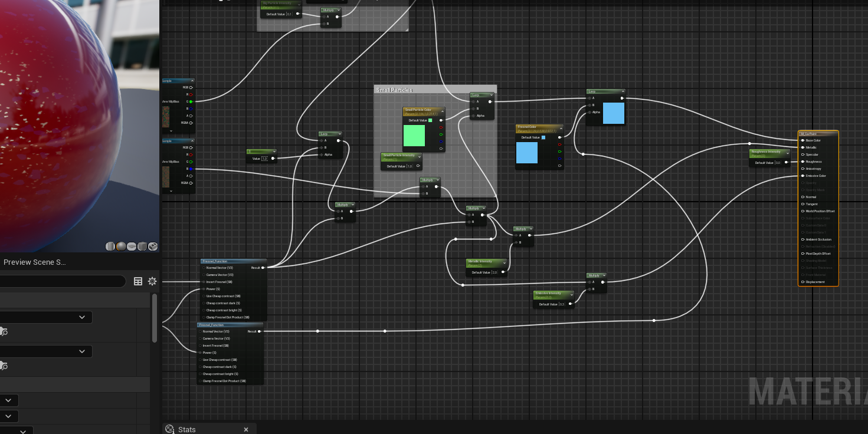Click the Emissive Intensity default value field
The height and width of the screenshot is (434, 868).
[561, 304]
